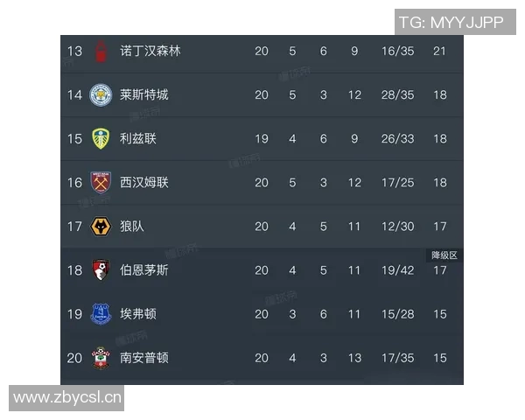Click the Southampton club crest
525x420 pixels.
101,358
